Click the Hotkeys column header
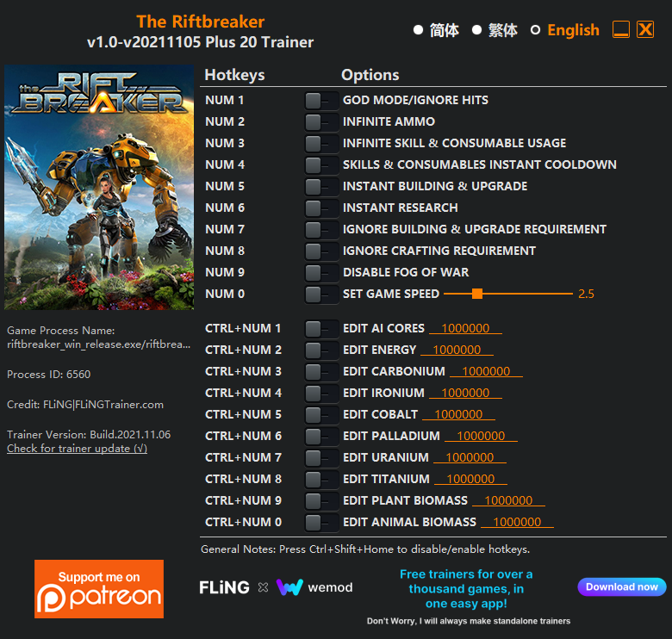 (x=235, y=75)
